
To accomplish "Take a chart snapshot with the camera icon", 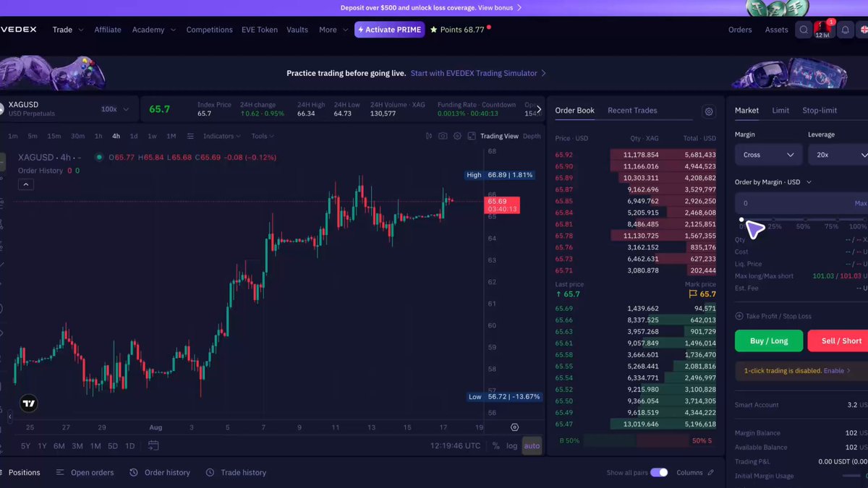I will click(443, 136).
